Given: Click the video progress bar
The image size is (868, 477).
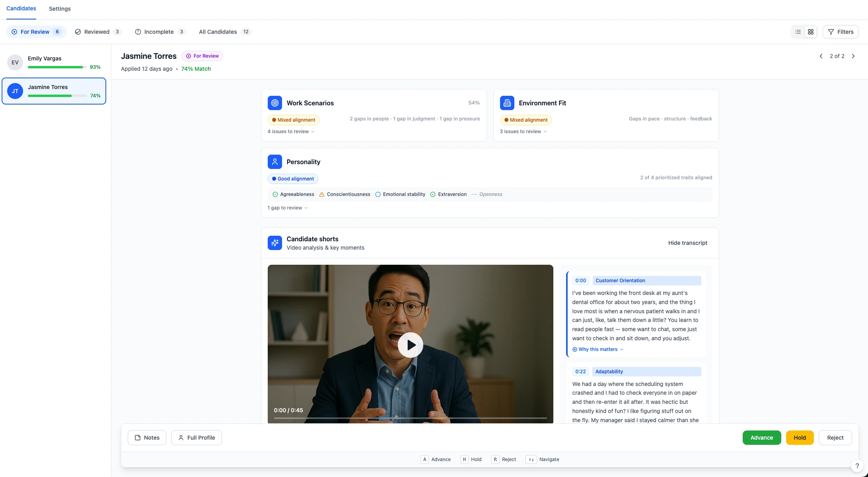Looking at the screenshot, I should (410, 418).
